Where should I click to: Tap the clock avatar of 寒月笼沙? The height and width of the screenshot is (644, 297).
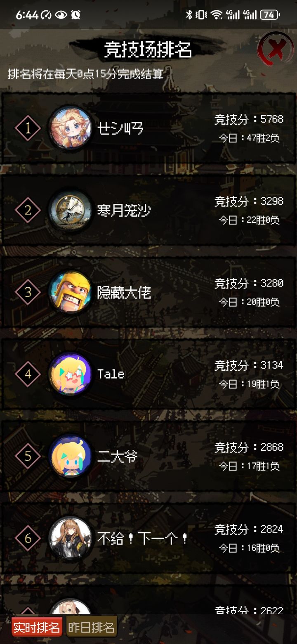point(70,210)
